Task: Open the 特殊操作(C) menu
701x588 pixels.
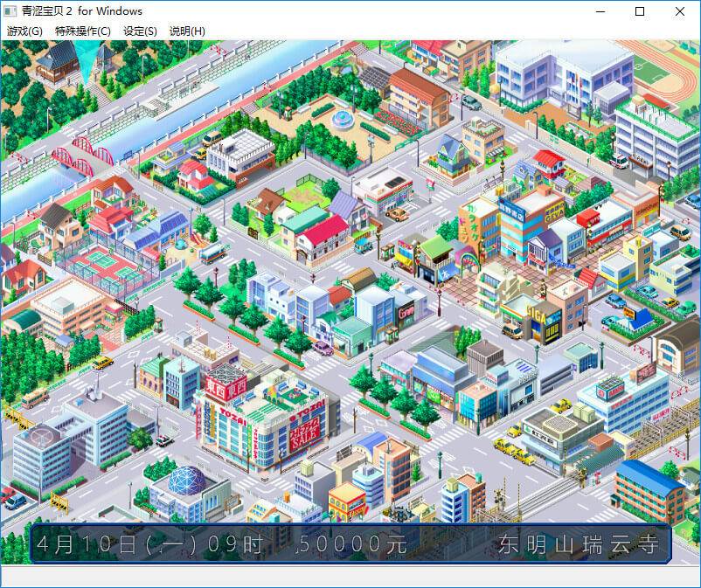Action: pos(82,31)
